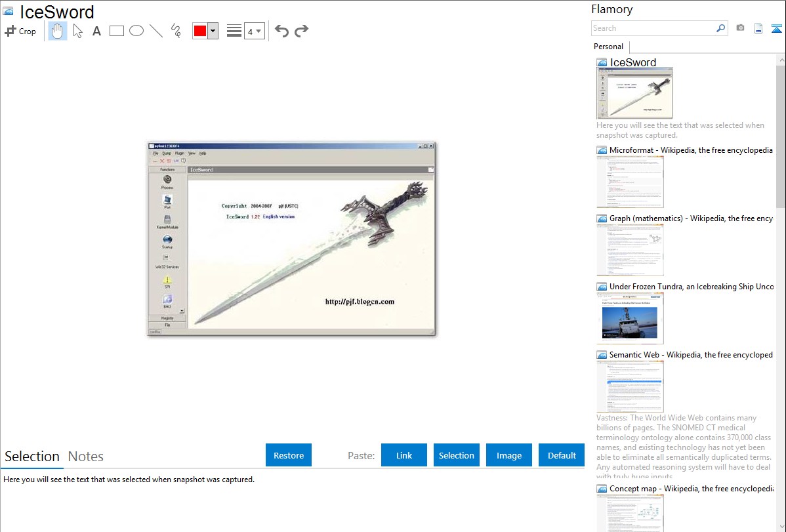Click the Default paste button

click(562, 455)
